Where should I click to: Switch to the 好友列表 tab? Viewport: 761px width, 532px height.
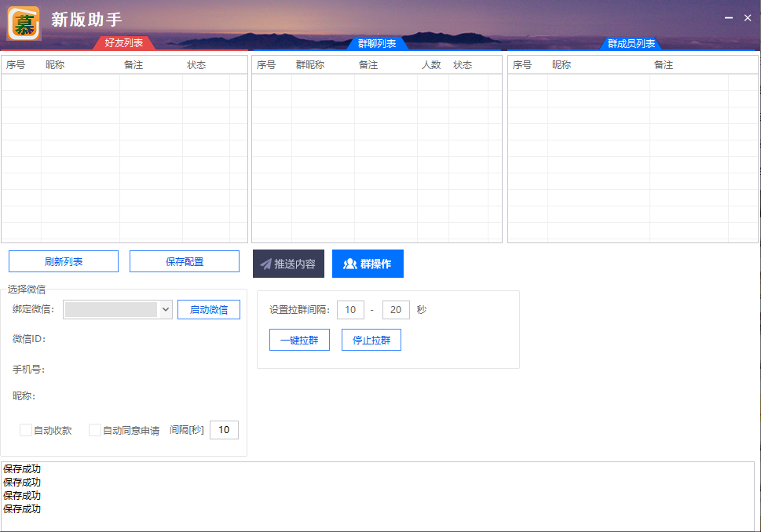point(124,43)
